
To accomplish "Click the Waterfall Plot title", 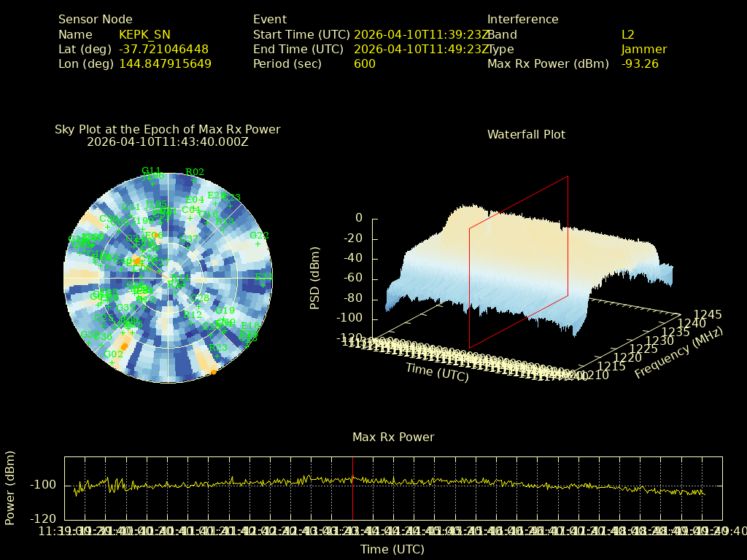I will [x=526, y=134].
